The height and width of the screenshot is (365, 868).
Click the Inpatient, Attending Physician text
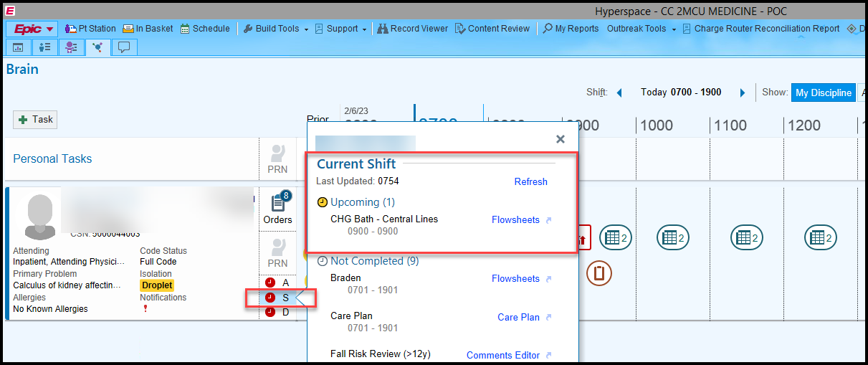[x=70, y=262]
